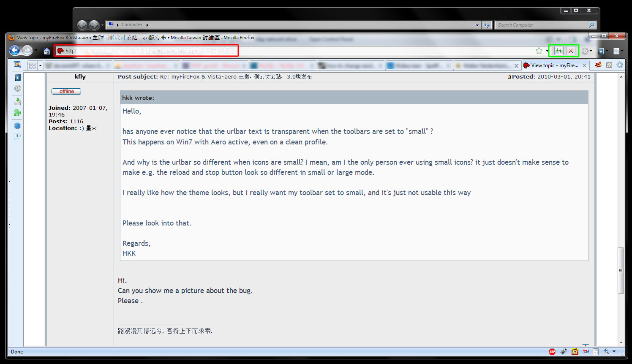Click the bookmarks star toolbar button

(x=601, y=51)
